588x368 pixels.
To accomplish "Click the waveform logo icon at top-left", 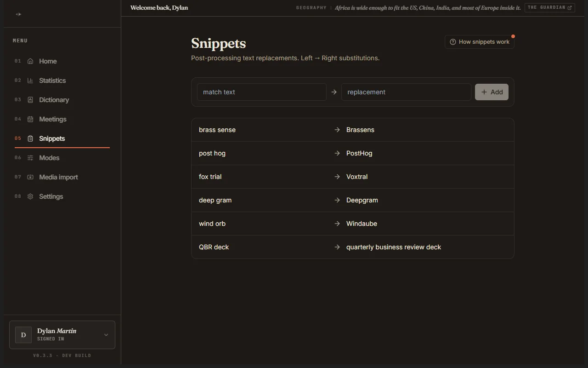I will point(18,14).
